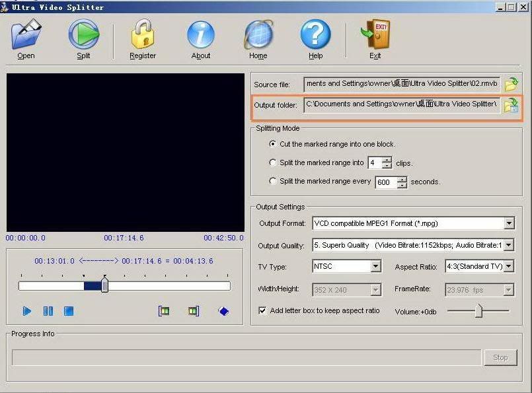
Task: Click the 00:00:00.0 start time text
Action: [x=26, y=238]
